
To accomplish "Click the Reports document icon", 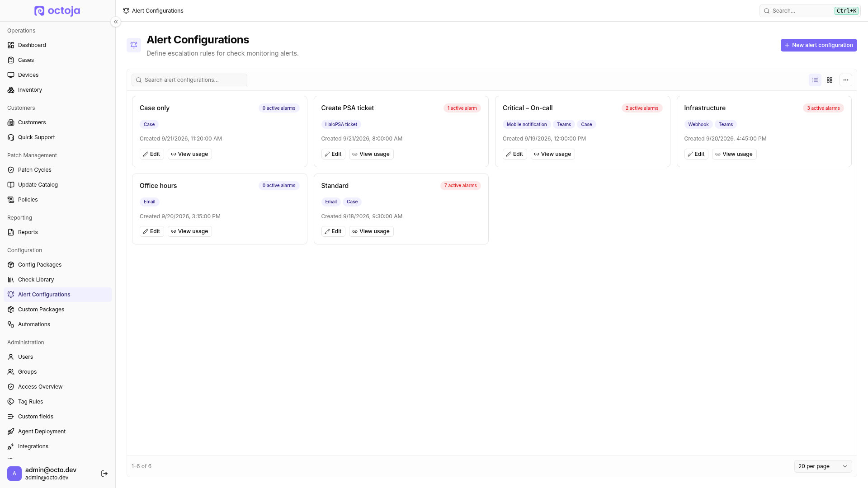I will (x=11, y=232).
